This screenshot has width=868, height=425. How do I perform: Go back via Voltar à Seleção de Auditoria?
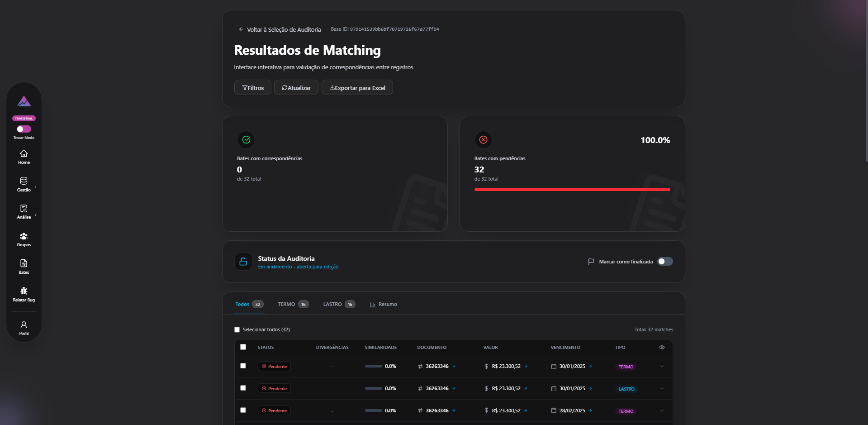point(280,29)
